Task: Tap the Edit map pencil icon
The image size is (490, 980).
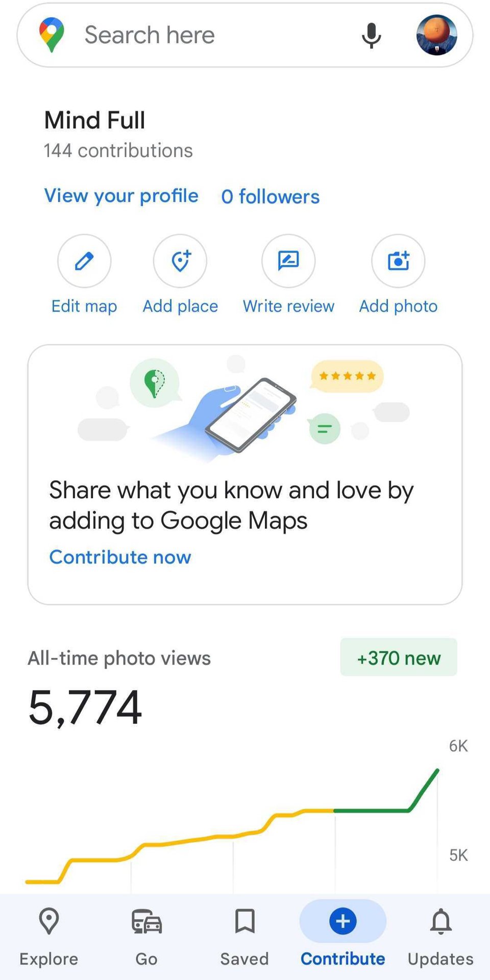Action: pos(84,261)
